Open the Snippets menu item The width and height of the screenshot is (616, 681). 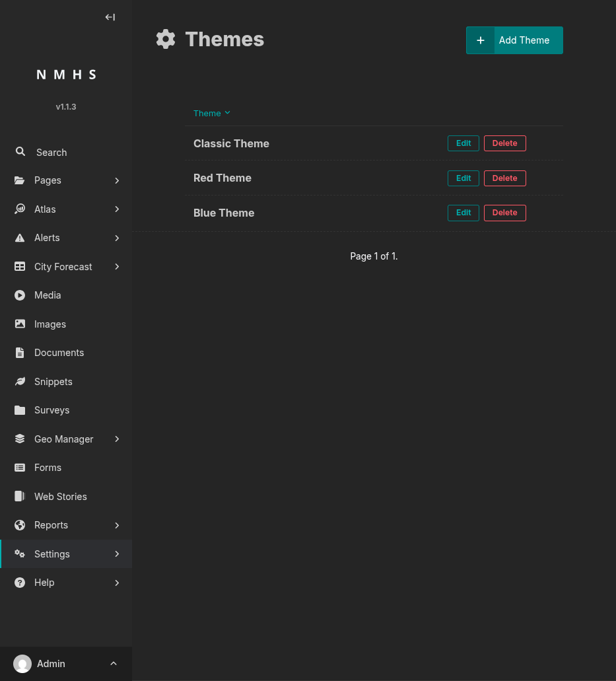coord(66,381)
